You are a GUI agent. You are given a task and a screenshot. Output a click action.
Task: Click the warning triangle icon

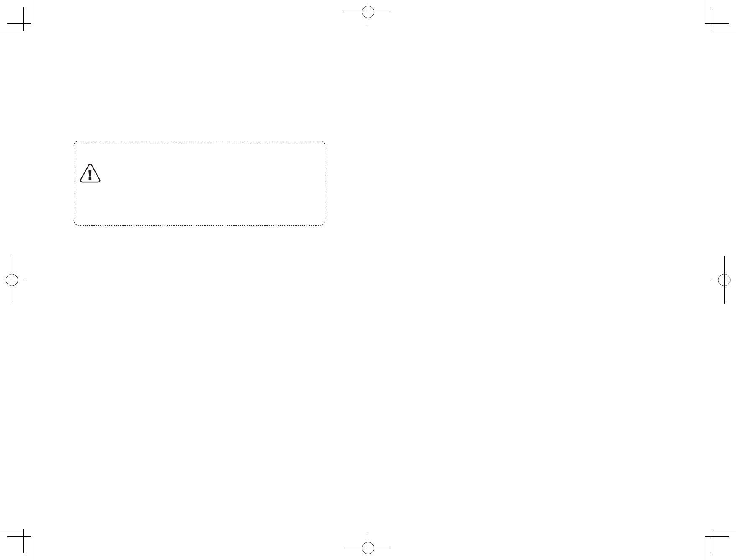pos(90,174)
